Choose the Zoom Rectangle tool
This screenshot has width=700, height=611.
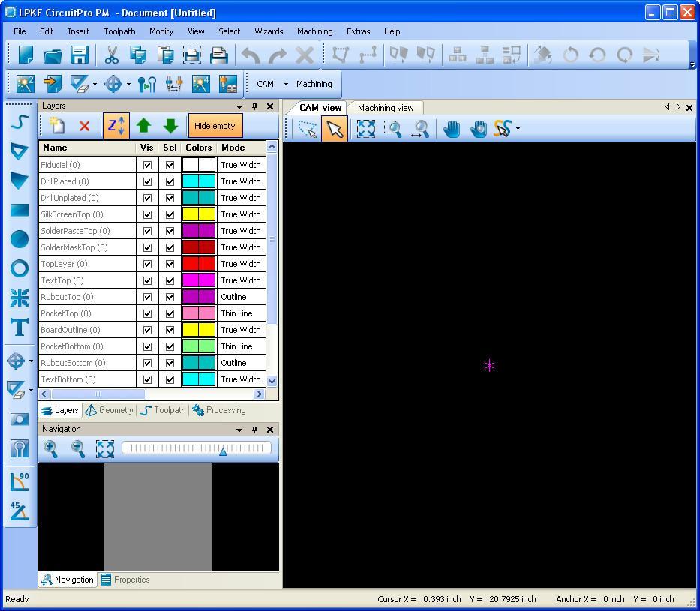393,128
